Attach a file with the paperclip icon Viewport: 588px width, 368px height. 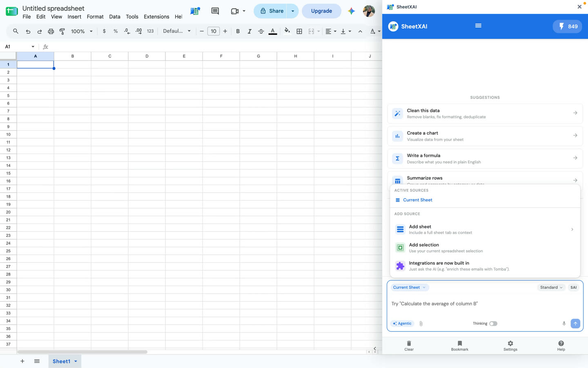pos(421,323)
